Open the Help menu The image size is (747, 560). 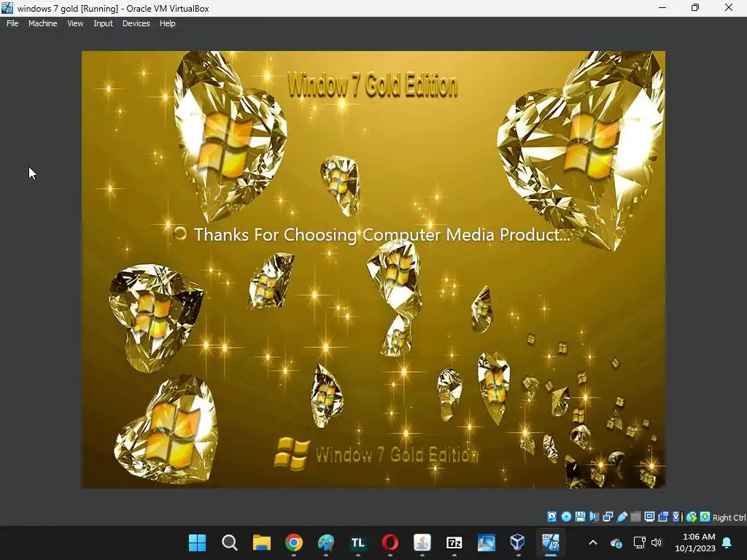coord(167,23)
